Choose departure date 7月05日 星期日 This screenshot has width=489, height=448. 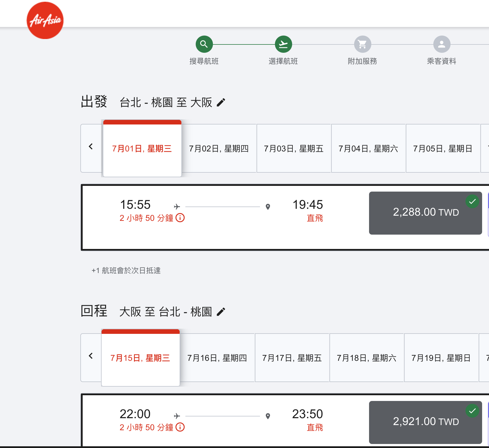click(443, 149)
